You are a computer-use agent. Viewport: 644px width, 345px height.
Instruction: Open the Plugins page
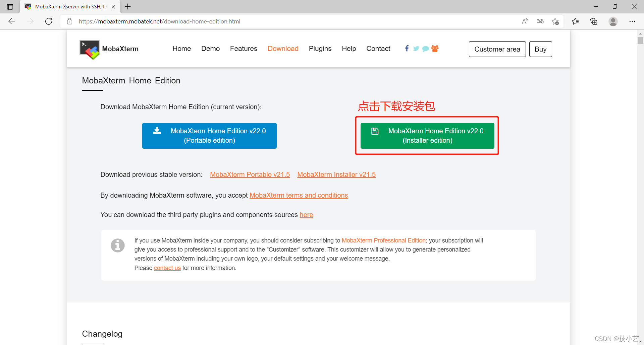tap(320, 49)
